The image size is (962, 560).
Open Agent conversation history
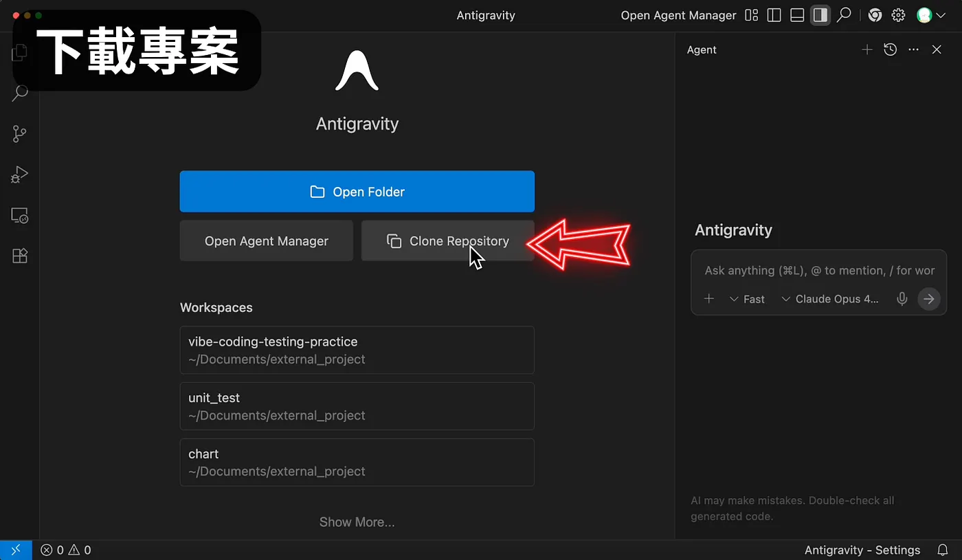891,49
